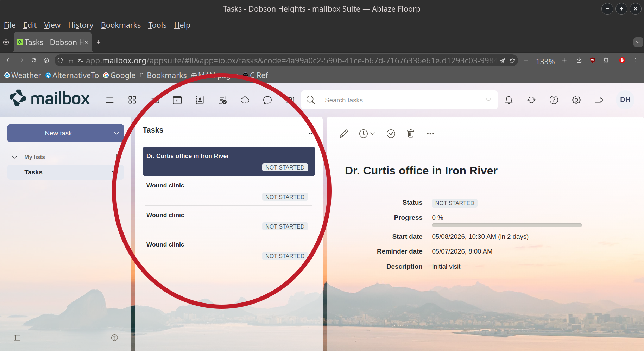Open the Calendar app
This screenshot has height=351, width=644.
click(x=177, y=100)
